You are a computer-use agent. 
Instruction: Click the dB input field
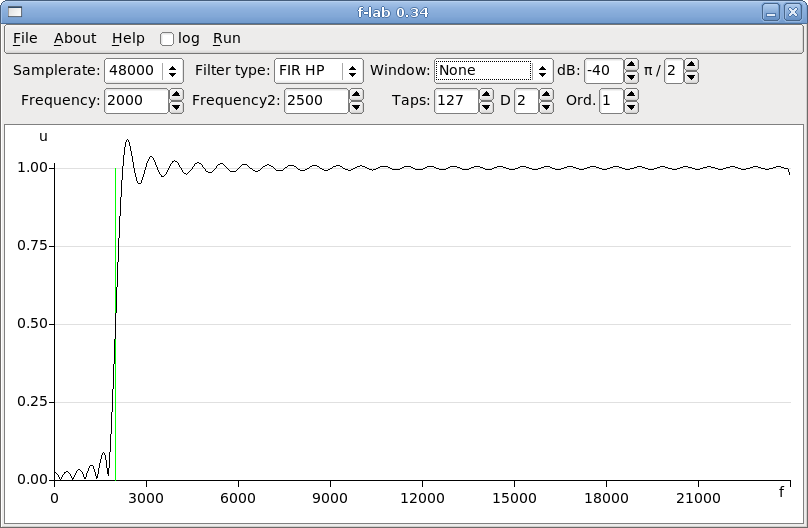604,71
